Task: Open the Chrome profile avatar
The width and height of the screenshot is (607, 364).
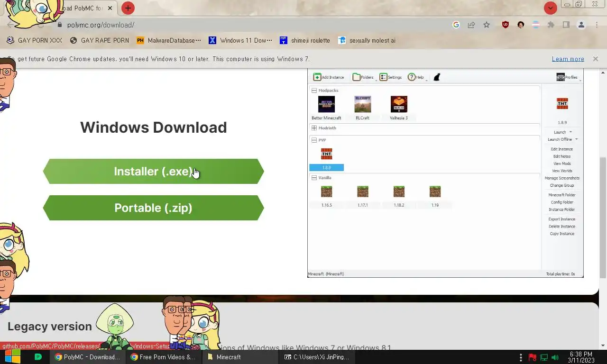Action: [581, 25]
